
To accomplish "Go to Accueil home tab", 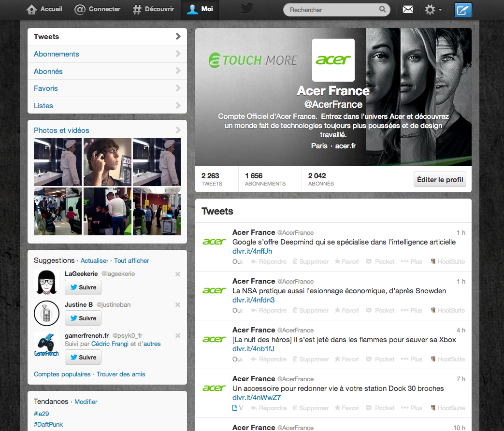I will click(44, 9).
